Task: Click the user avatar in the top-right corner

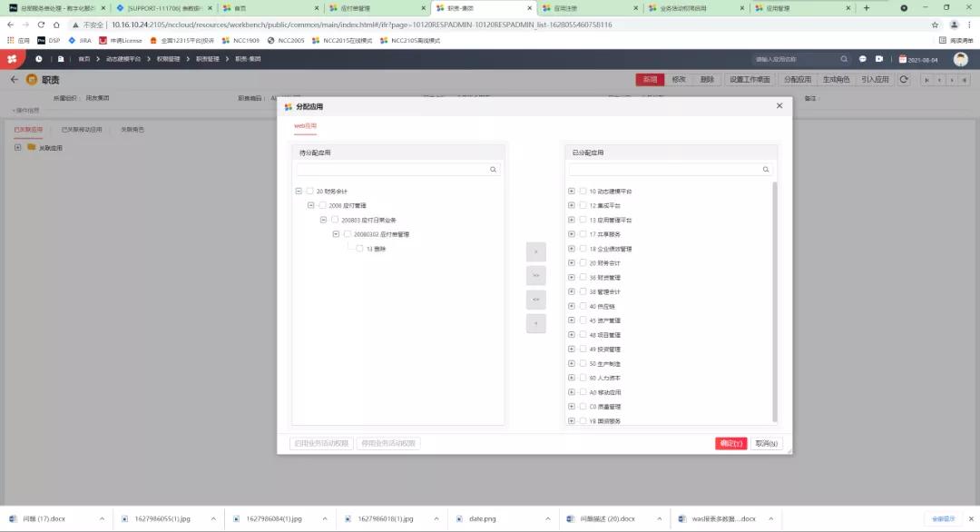Action: pyautogui.click(x=960, y=59)
